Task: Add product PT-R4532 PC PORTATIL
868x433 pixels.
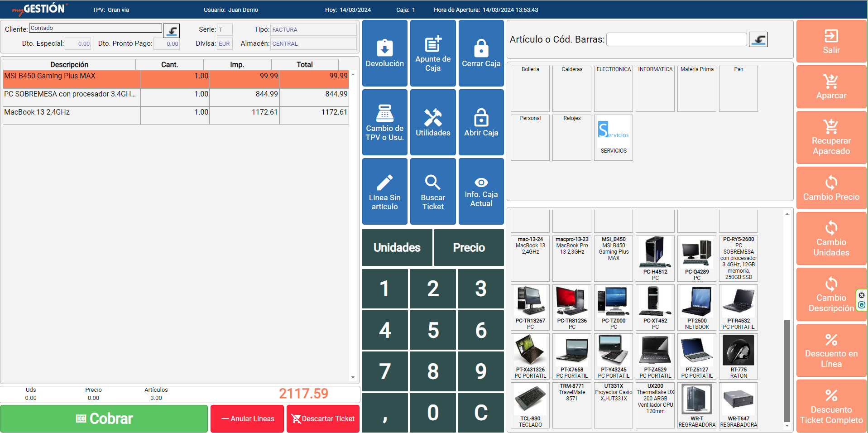Action: tap(739, 308)
